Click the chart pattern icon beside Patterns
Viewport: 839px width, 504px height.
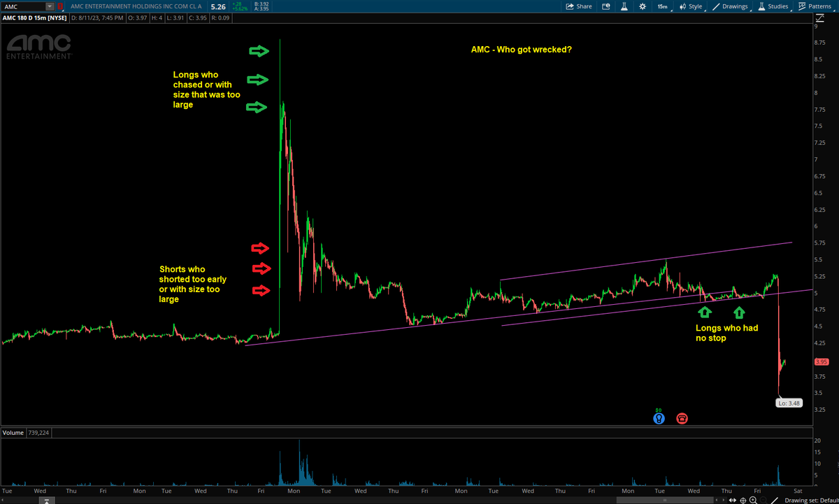pyautogui.click(x=801, y=6)
